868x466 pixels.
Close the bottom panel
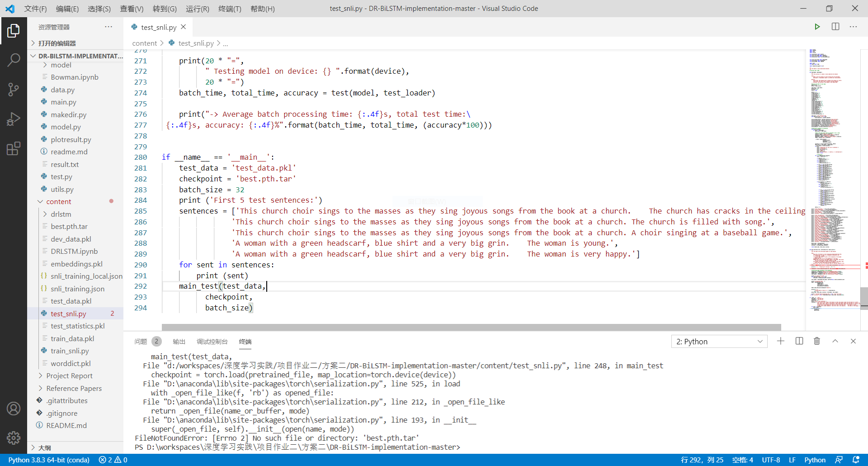[853, 341]
